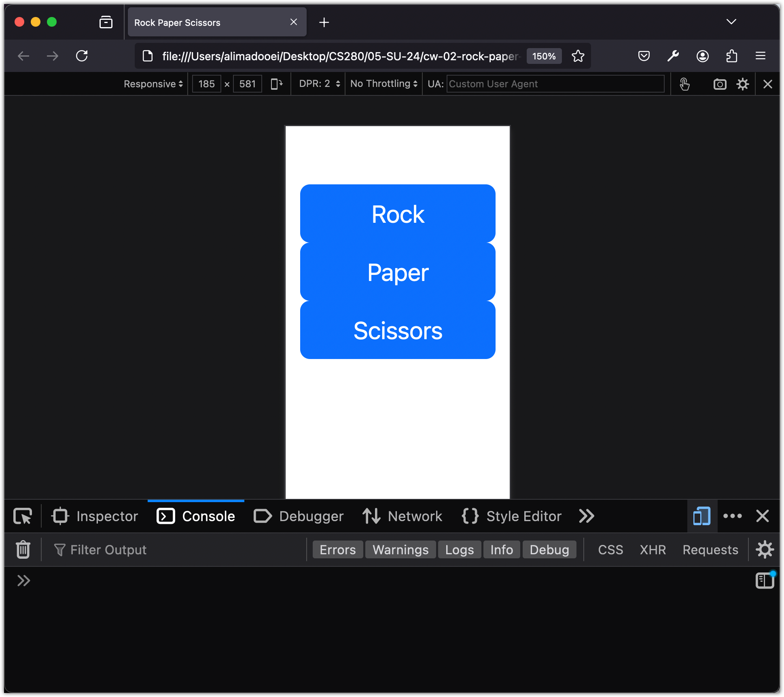
Task: Rotate the responsive viewport orientation
Action: click(x=277, y=84)
